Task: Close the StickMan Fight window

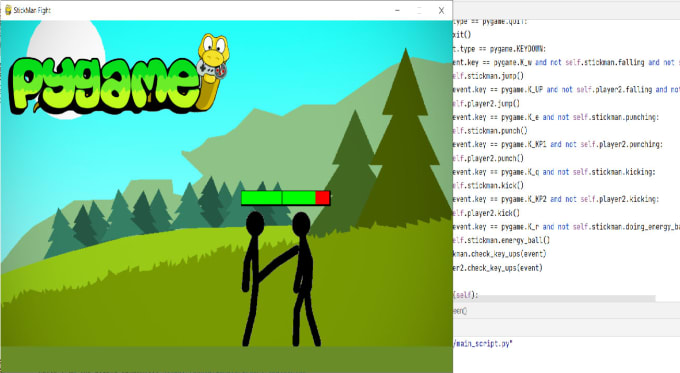Action: tap(441, 10)
